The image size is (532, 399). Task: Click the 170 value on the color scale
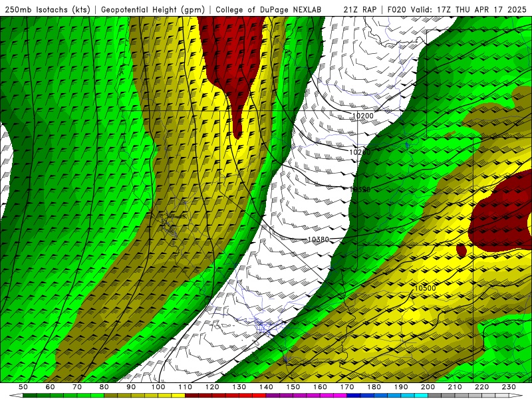click(347, 387)
